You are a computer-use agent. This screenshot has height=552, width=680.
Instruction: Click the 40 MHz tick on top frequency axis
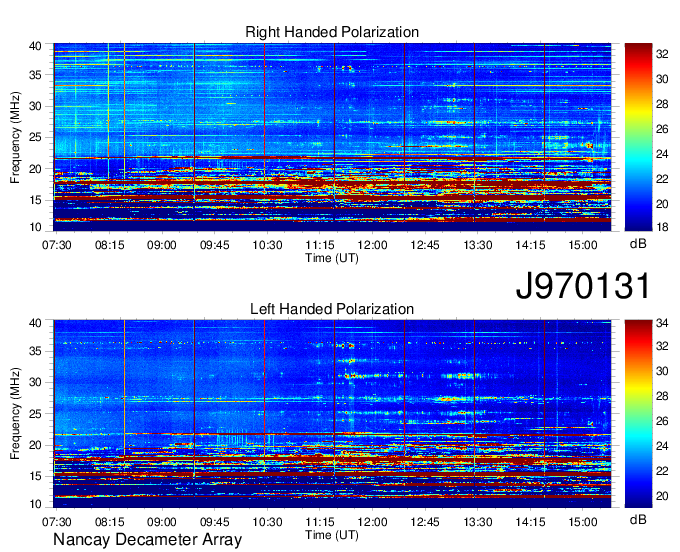click(x=35, y=46)
